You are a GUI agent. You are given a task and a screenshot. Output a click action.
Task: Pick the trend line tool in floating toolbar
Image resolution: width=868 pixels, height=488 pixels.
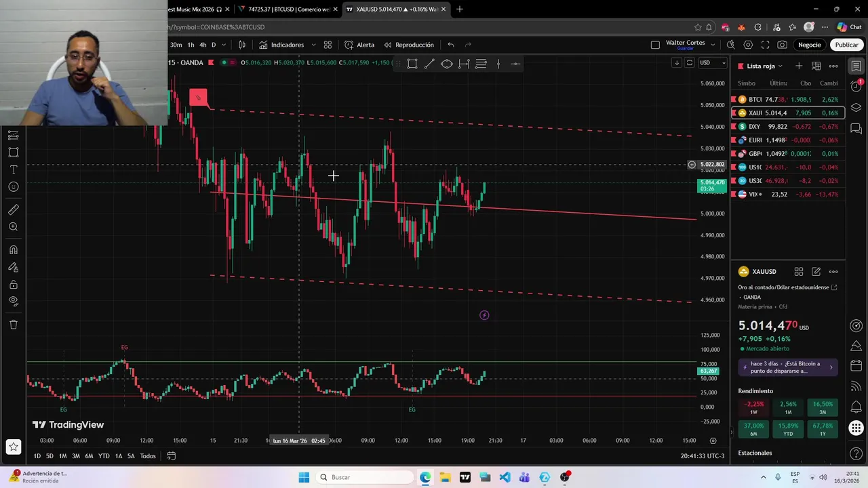coord(429,64)
